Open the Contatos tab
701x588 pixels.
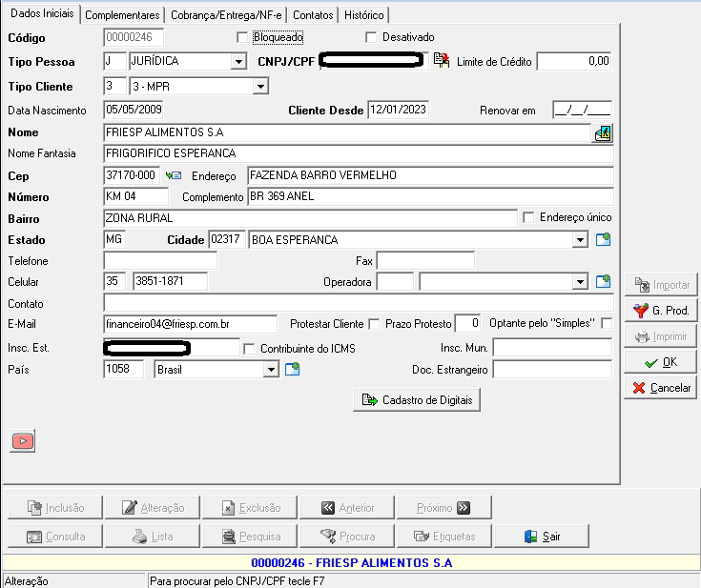[313, 15]
